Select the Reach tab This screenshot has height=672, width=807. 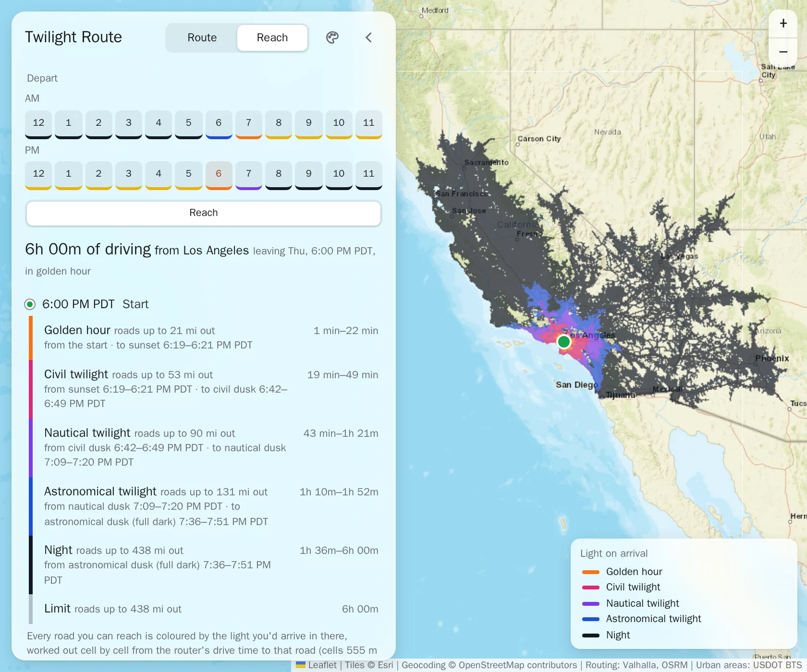(x=272, y=38)
